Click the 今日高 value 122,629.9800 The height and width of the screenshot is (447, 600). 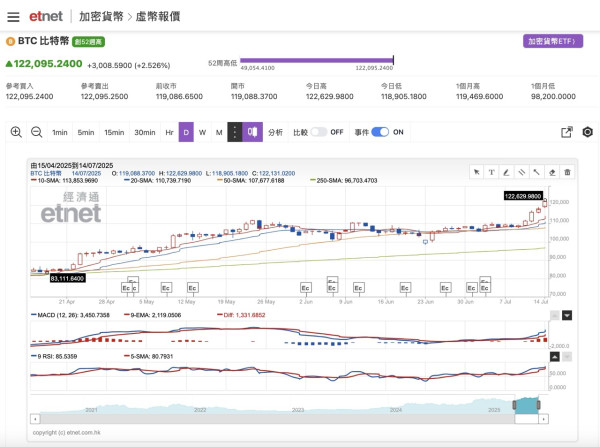[x=329, y=96]
